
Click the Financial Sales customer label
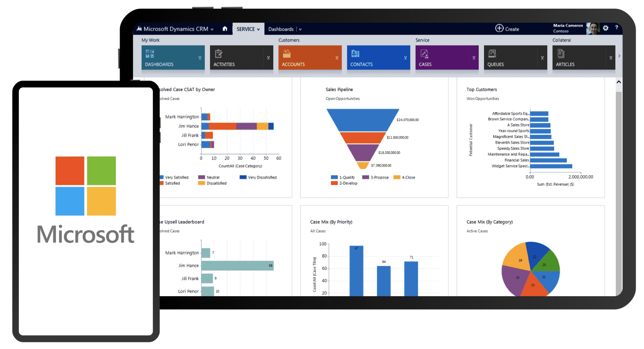[x=517, y=160]
